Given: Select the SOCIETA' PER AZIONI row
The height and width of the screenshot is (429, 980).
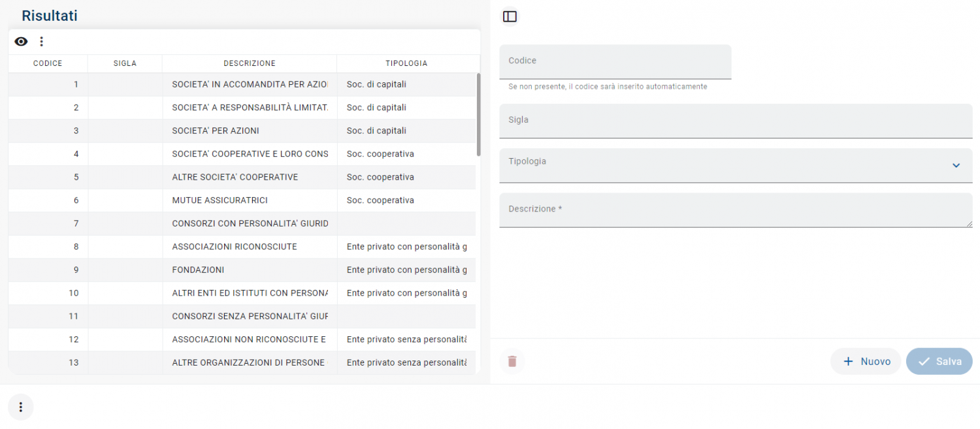Looking at the screenshot, I should coord(216,131).
